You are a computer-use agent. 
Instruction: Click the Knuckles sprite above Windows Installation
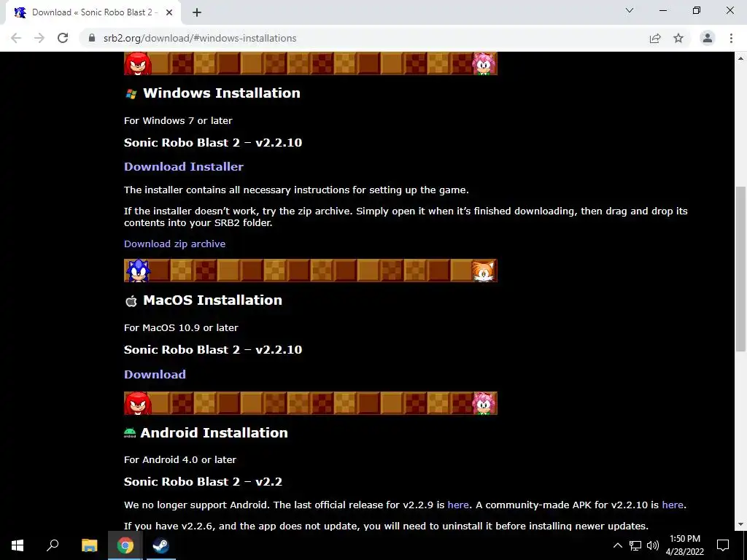pyautogui.click(x=138, y=63)
